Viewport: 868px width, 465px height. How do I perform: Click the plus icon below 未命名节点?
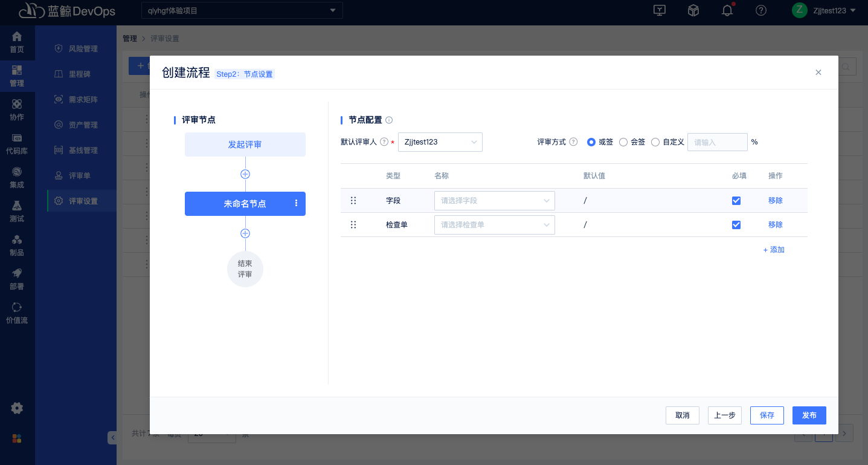[245, 233]
